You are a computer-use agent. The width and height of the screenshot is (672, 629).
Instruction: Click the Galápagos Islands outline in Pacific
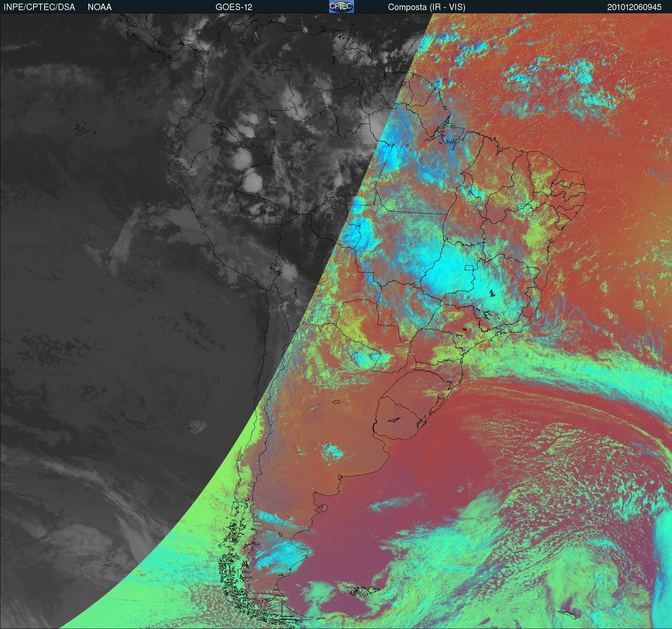coord(83,130)
